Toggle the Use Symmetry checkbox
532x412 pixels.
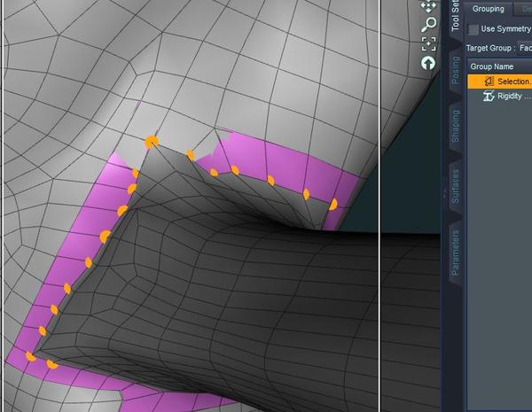coord(473,29)
